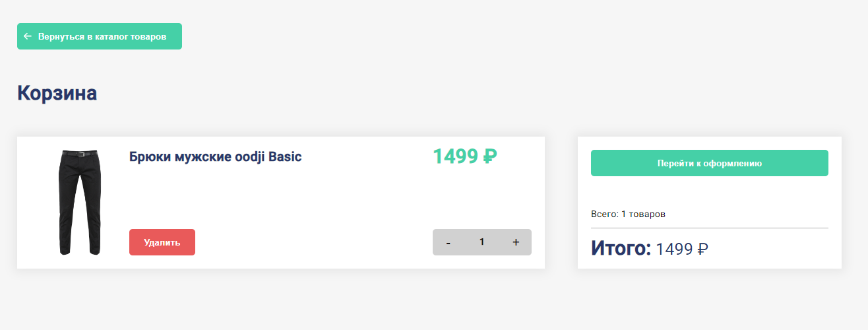
Task: Return to catalog via 'Вернуться в каталог товаров'
Action: (102, 36)
